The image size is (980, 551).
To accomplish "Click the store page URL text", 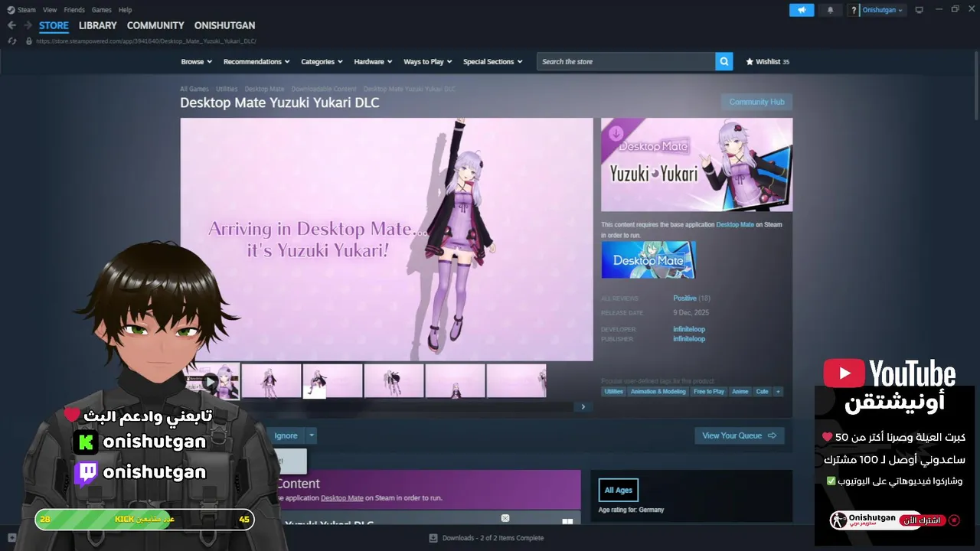I will point(146,41).
